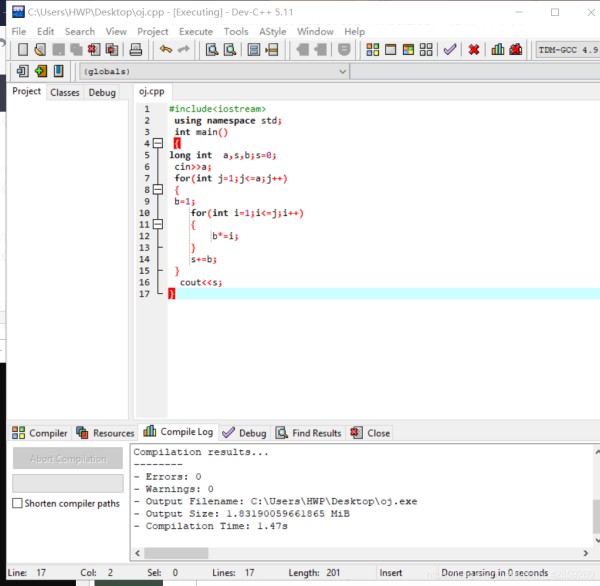Click the compile log horizontal scrollbar thumb
The height and width of the screenshot is (586, 600).
pos(176,553)
